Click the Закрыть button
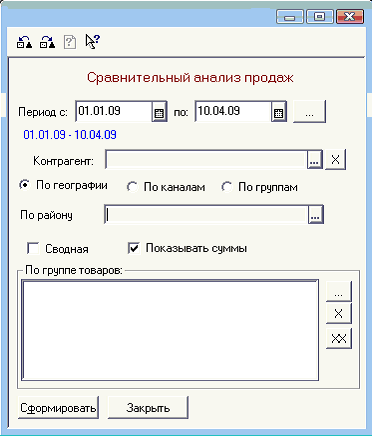This screenshot has width=372, height=436. coord(148,408)
